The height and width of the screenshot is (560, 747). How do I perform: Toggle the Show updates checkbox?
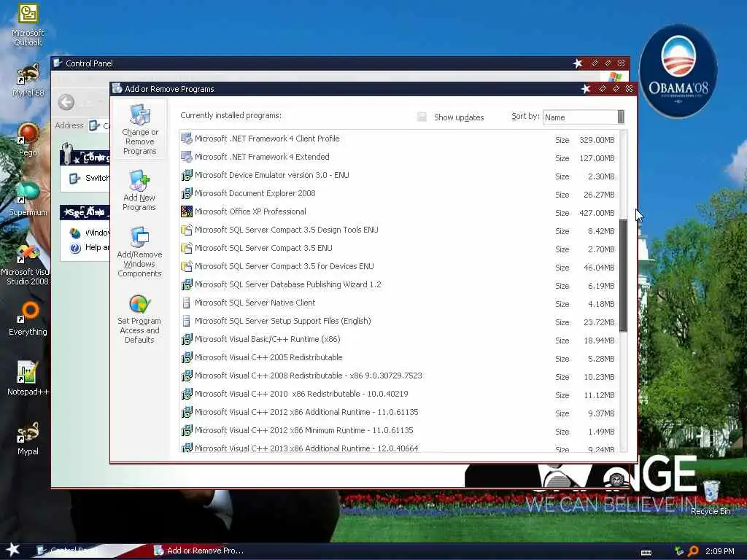422,117
